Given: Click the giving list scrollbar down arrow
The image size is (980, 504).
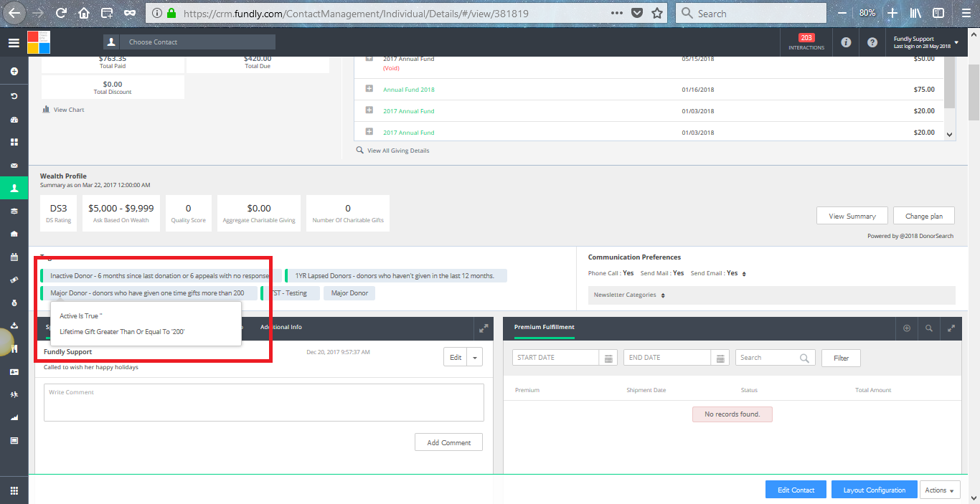Looking at the screenshot, I should (950, 134).
